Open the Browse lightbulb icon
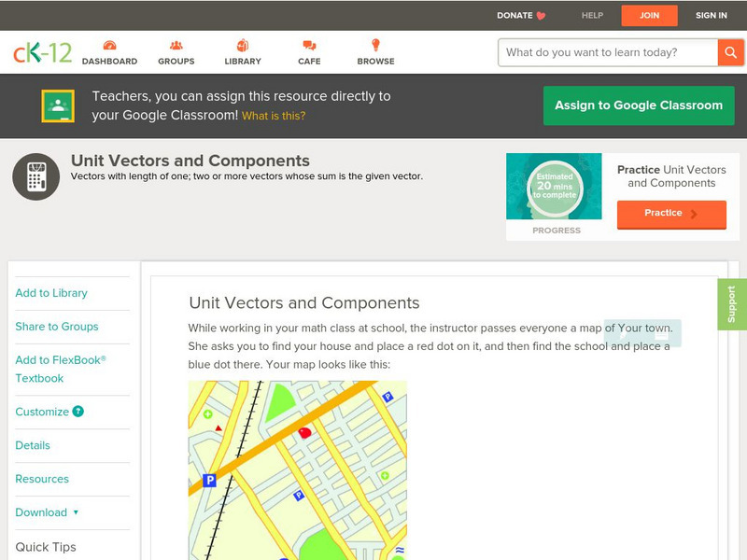The image size is (747, 560). (376, 45)
